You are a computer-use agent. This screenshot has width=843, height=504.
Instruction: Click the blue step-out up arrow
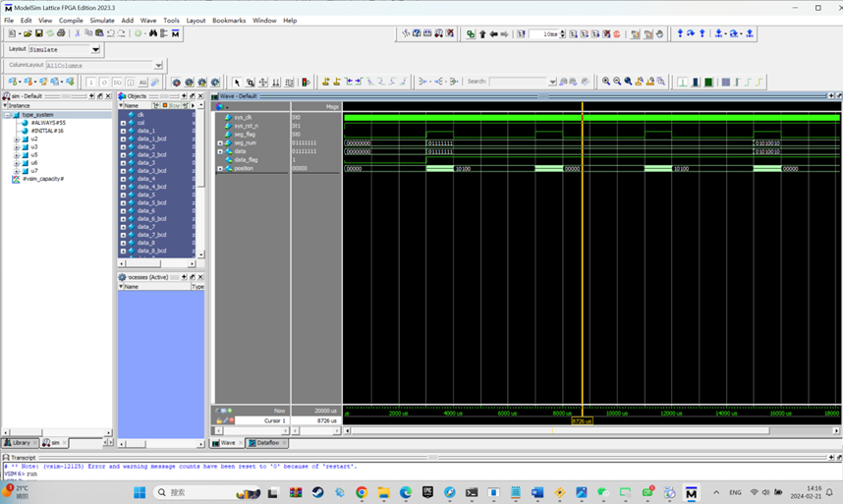point(702,33)
